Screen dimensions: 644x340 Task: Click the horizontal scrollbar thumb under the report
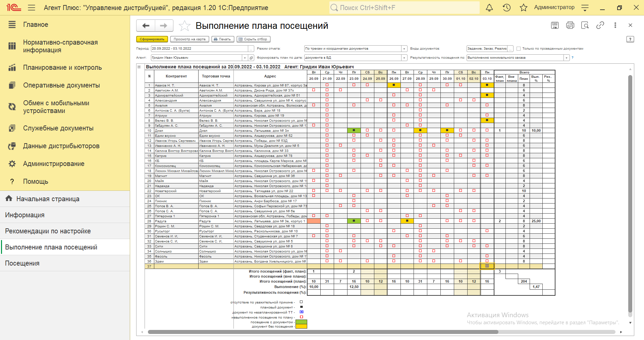pyautogui.click(x=323, y=332)
